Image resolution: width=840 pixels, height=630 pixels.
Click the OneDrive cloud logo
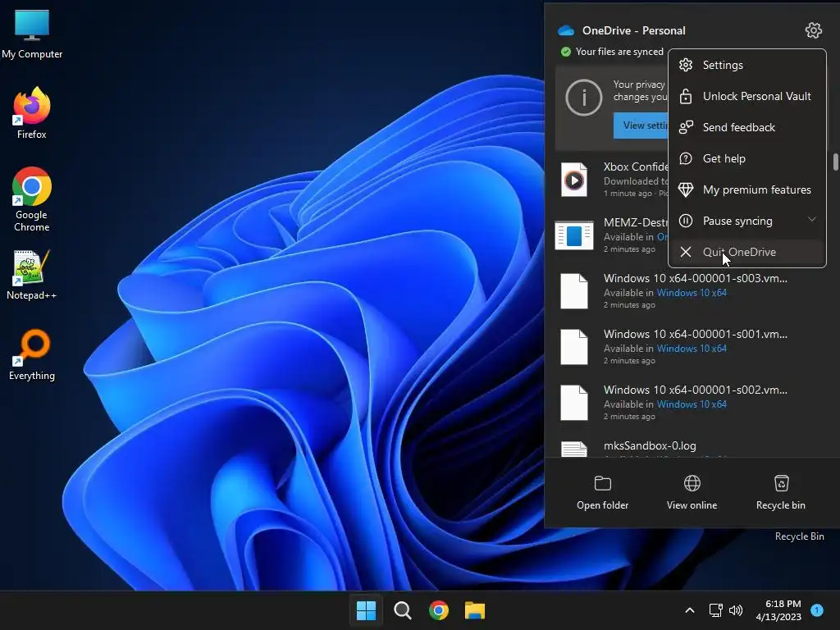tap(566, 30)
